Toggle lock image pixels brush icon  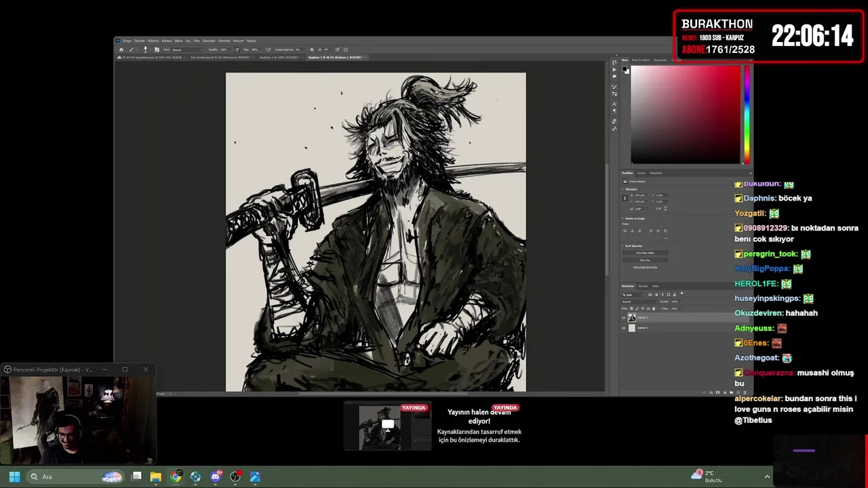[x=637, y=308]
